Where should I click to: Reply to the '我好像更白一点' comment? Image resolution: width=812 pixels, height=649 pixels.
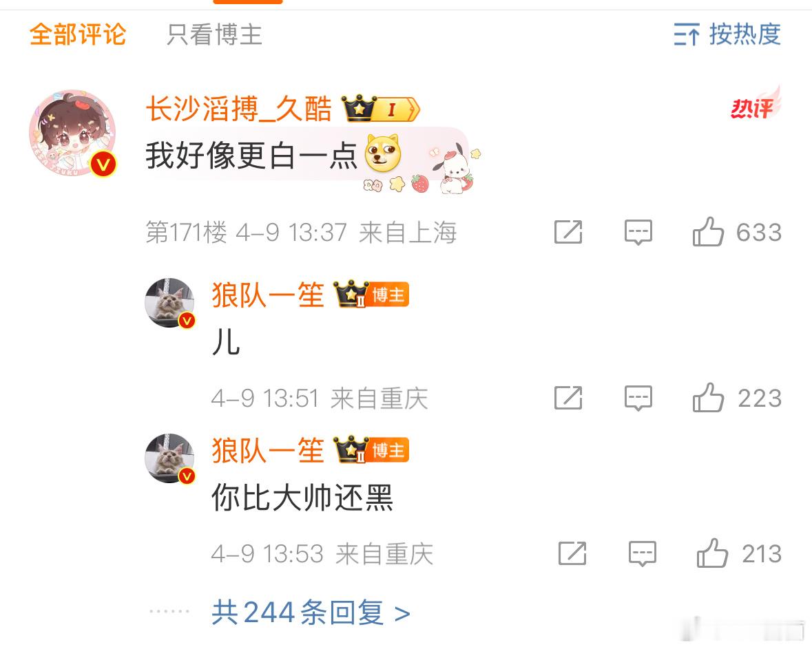point(638,232)
